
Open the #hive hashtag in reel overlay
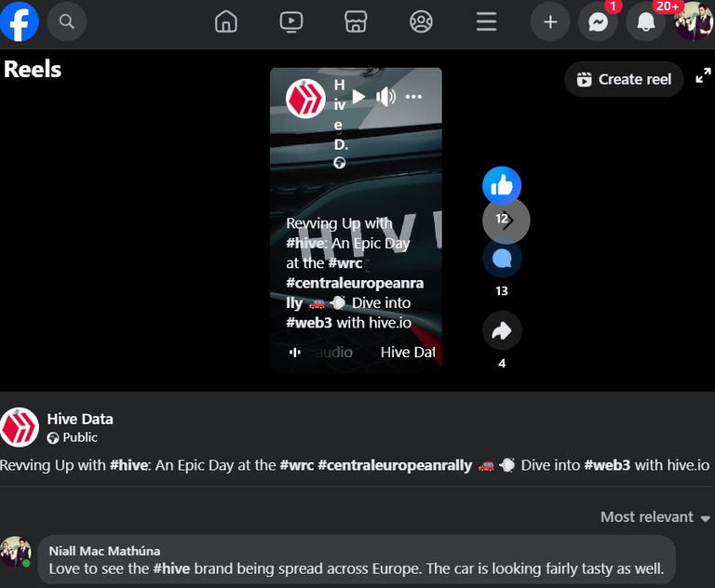tap(306, 244)
